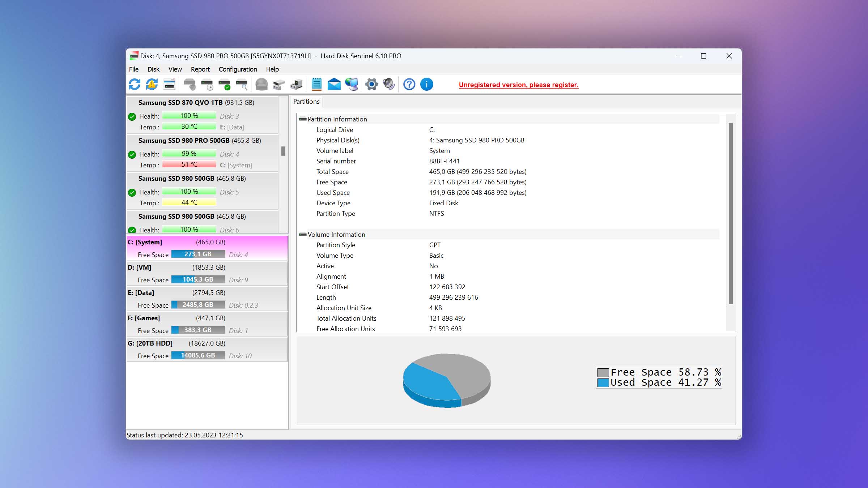The width and height of the screenshot is (868, 488).
Task: Click the blue Used Space legend swatch
Action: (x=603, y=382)
